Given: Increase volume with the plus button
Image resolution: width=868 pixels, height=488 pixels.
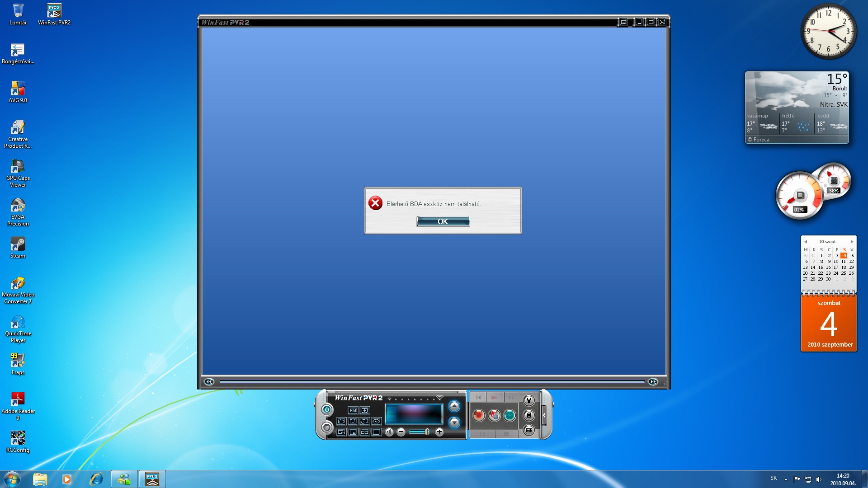Looking at the screenshot, I should pos(439,432).
